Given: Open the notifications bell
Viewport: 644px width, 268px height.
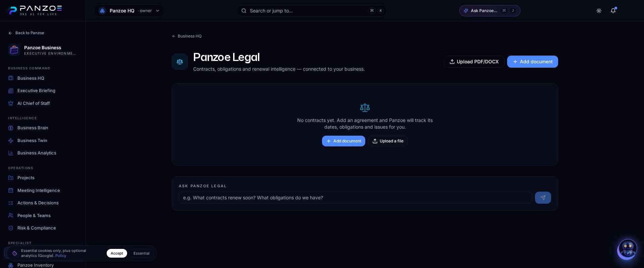Looking at the screenshot, I should click(x=613, y=11).
